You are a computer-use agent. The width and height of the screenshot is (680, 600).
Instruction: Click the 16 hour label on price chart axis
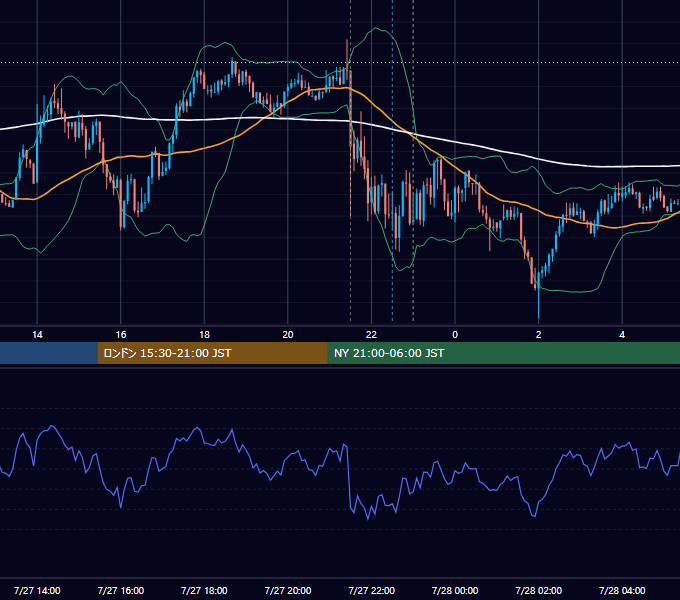[121, 335]
